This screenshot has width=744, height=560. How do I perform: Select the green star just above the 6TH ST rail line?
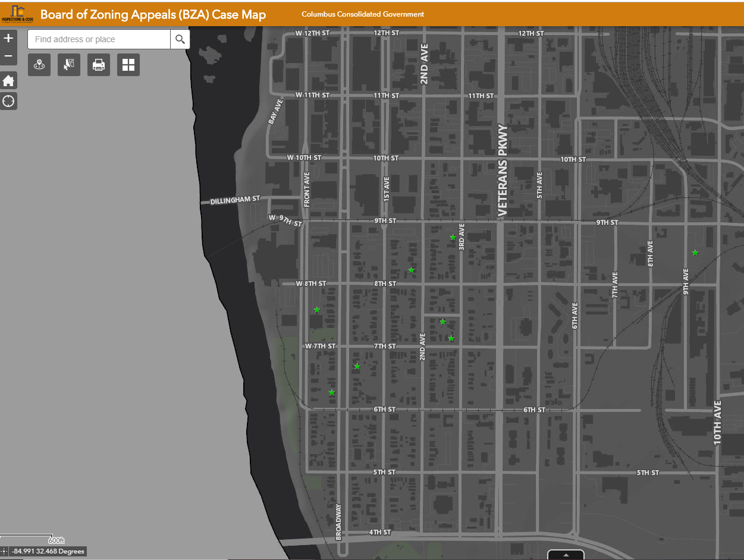coord(332,392)
